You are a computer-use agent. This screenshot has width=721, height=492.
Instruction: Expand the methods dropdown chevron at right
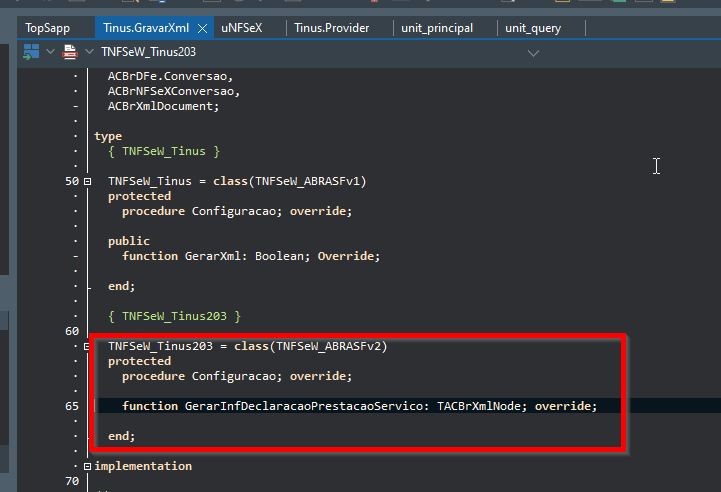[x=533, y=53]
